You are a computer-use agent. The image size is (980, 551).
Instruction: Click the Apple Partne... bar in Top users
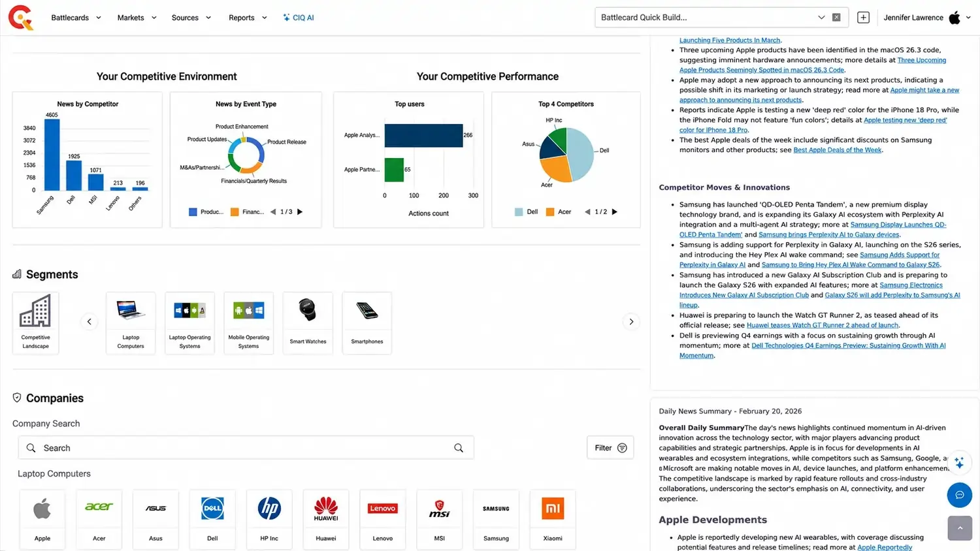(x=394, y=170)
